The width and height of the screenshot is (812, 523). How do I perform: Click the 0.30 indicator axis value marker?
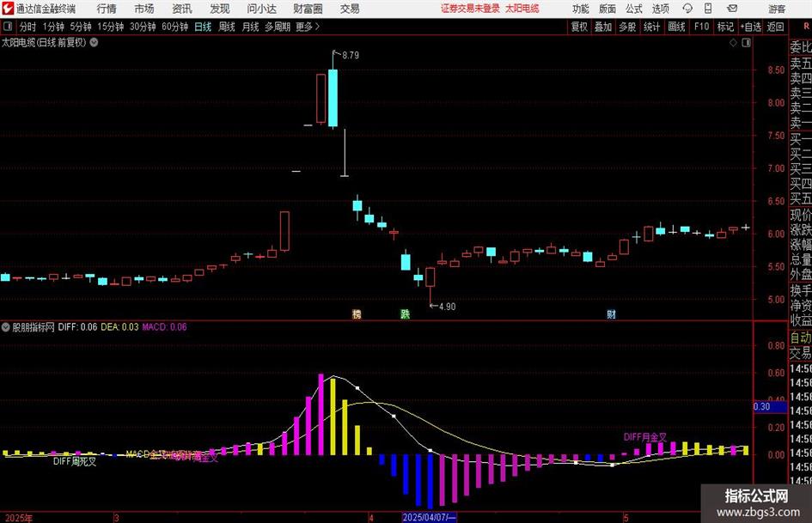pyautogui.click(x=770, y=407)
